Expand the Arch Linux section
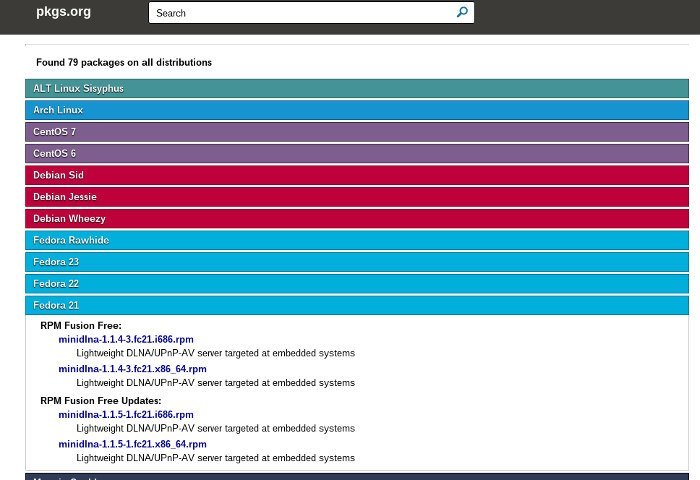 pyautogui.click(x=357, y=110)
